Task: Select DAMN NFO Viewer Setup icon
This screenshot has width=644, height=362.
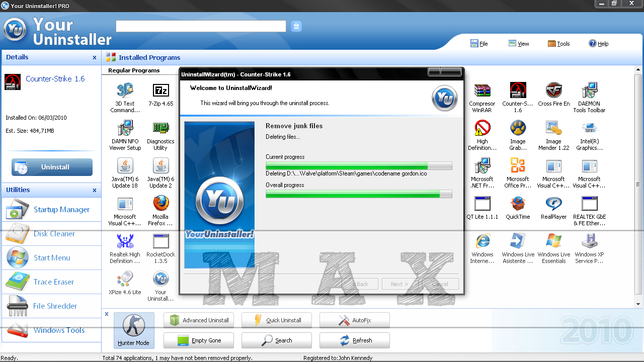Action: pos(125,128)
